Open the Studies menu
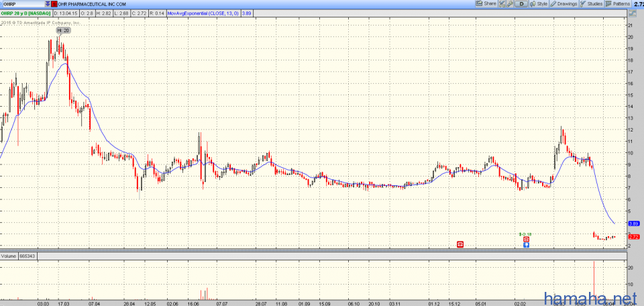This screenshot has height=306, width=644. coord(591,4)
